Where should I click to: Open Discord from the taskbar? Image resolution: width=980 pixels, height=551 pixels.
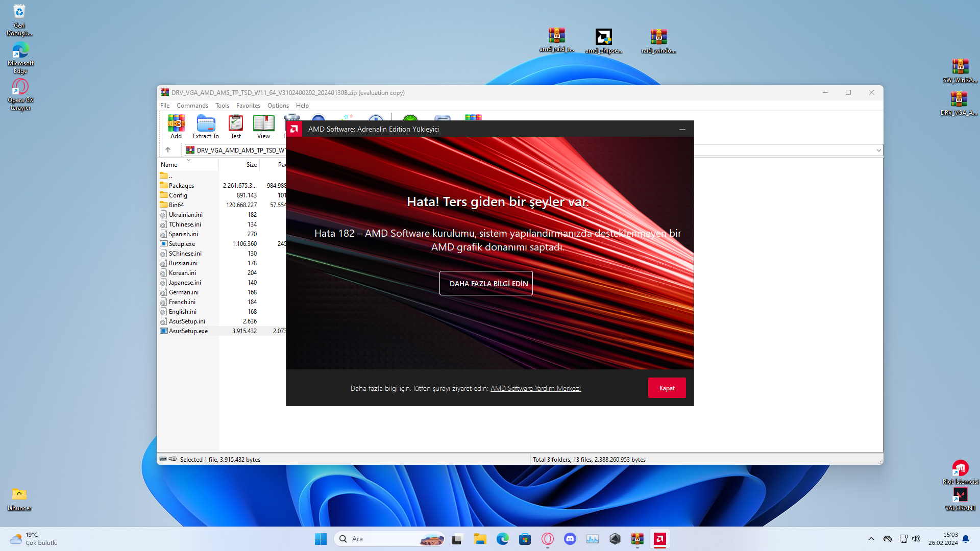coord(570,539)
